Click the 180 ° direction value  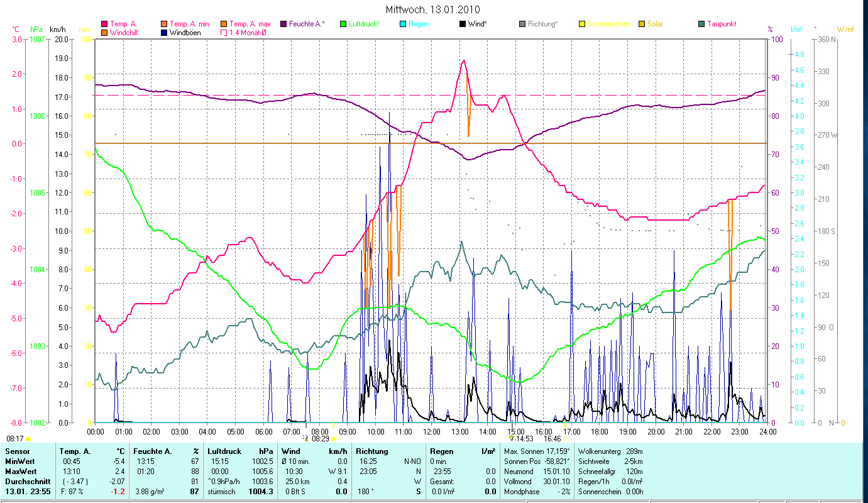click(x=366, y=492)
